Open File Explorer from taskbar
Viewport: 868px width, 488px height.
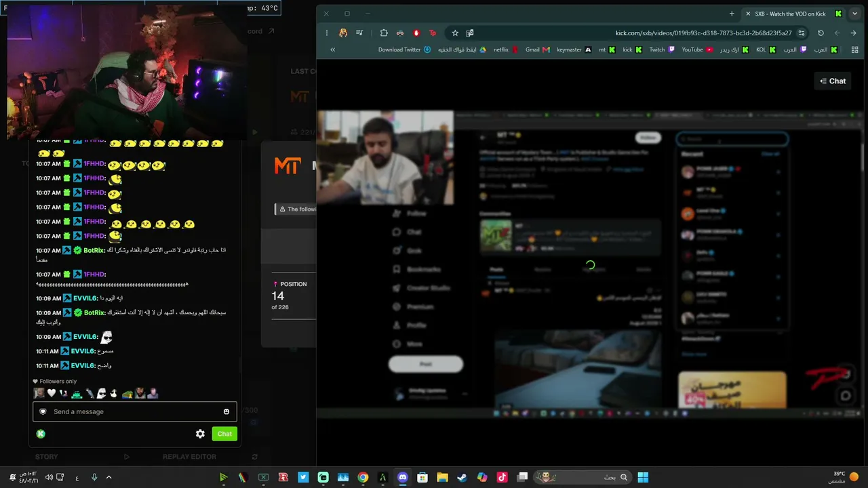[442, 477]
